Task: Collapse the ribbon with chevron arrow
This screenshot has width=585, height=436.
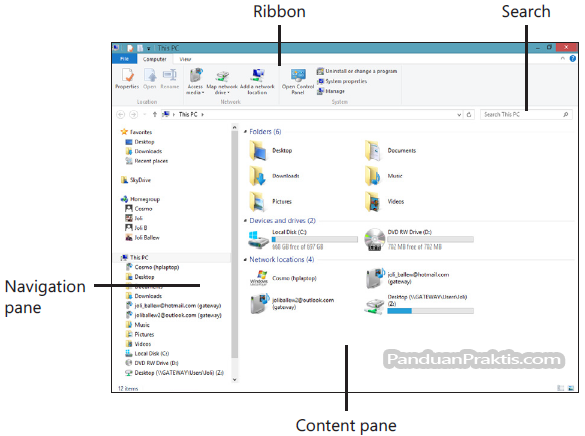Action: (563, 59)
